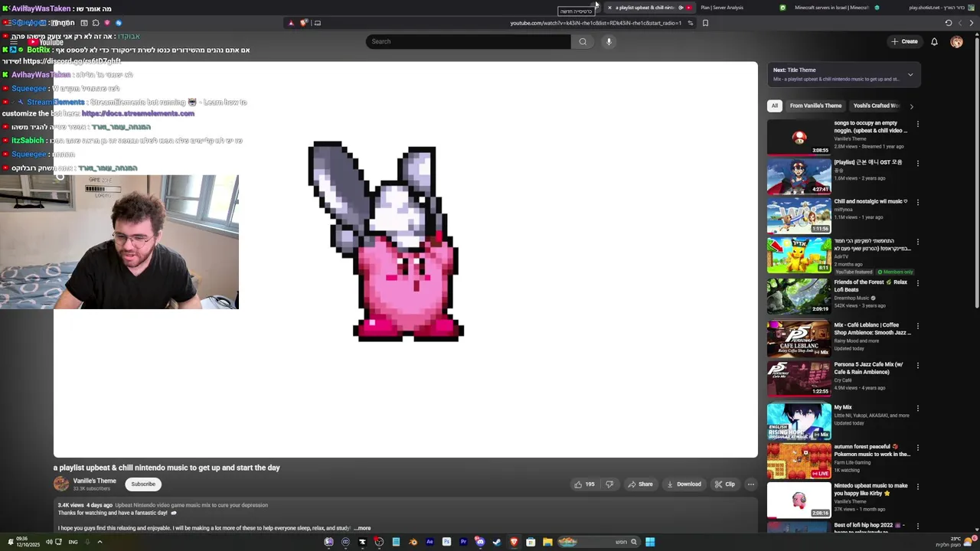Play 'Mix - Café Leblanc' thumbnail
The image size is (980, 551).
click(799, 339)
